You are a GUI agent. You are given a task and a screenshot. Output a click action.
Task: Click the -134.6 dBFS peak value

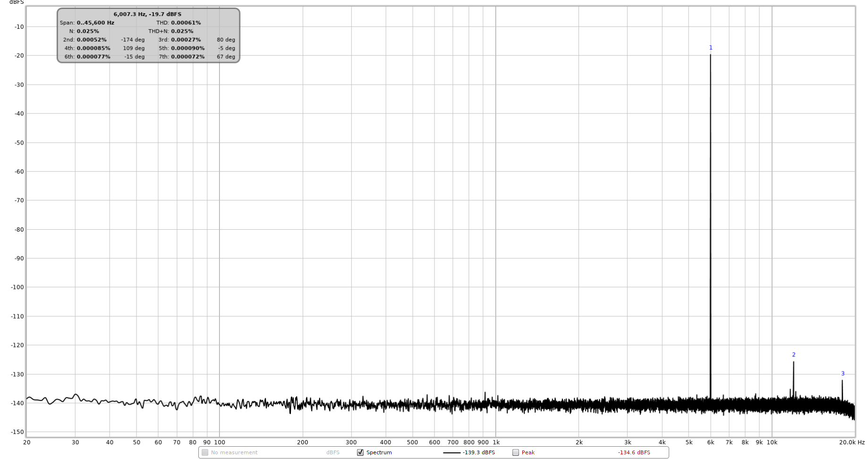pyautogui.click(x=634, y=452)
